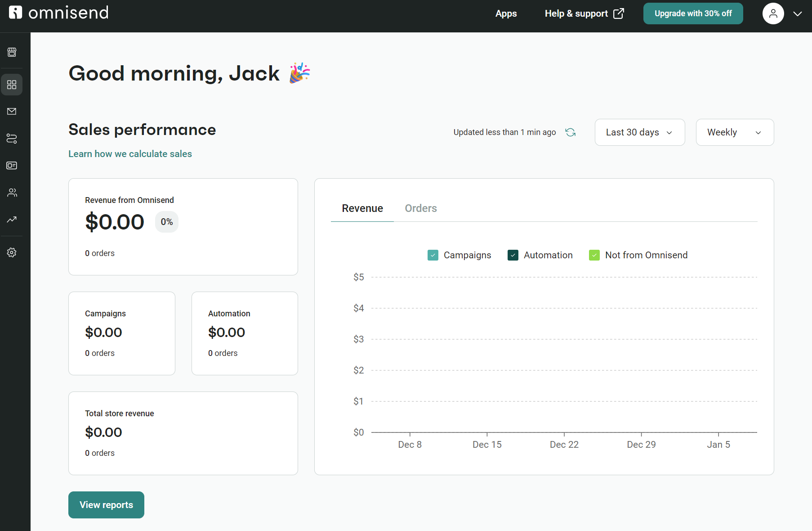Select the dashboard grid icon
This screenshot has height=531, width=812.
[x=12, y=85]
